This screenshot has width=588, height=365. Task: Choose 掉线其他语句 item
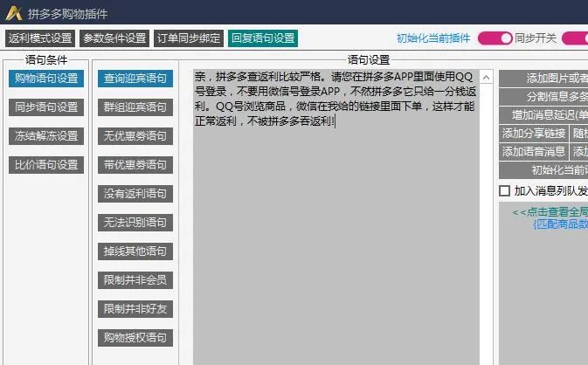[x=135, y=251]
